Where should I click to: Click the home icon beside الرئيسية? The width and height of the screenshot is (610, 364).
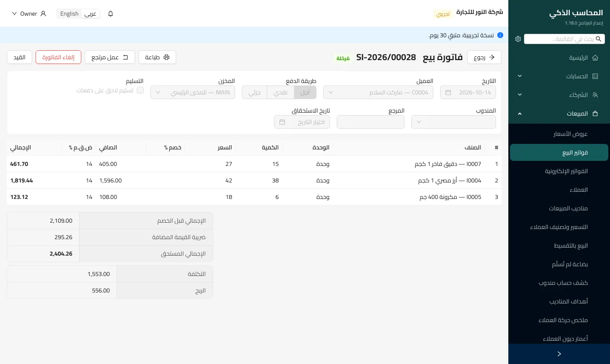(x=595, y=58)
